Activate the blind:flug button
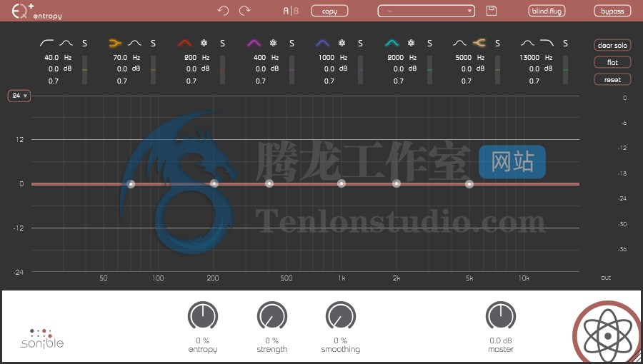Viewport: 643px width, 364px height. coord(547,11)
